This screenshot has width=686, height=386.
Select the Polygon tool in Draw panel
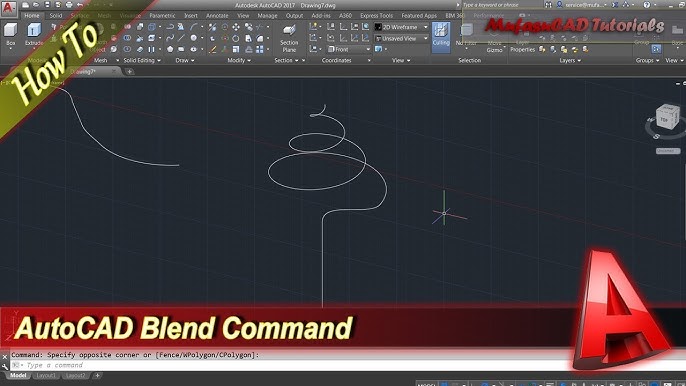tap(170, 49)
